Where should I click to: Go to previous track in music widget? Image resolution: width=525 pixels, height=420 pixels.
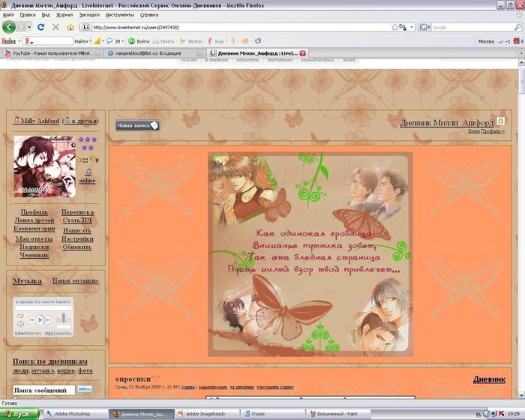[31, 320]
